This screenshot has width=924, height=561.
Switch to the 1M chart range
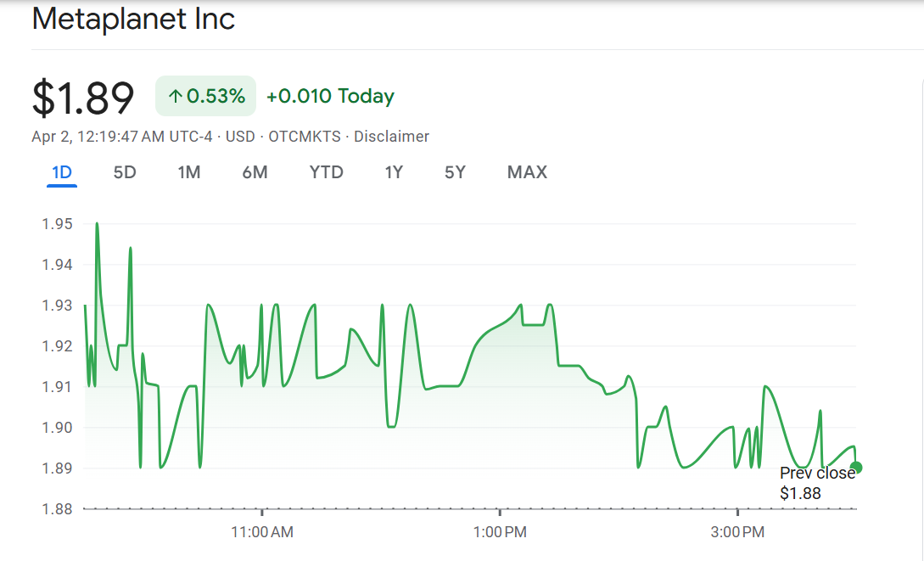click(x=188, y=171)
